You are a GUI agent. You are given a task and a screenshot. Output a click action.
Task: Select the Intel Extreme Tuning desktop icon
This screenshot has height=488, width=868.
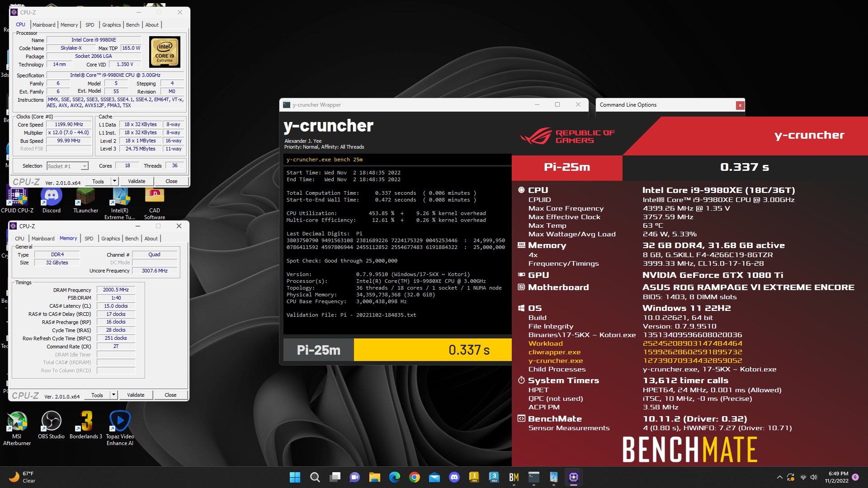tap(120, 203)
